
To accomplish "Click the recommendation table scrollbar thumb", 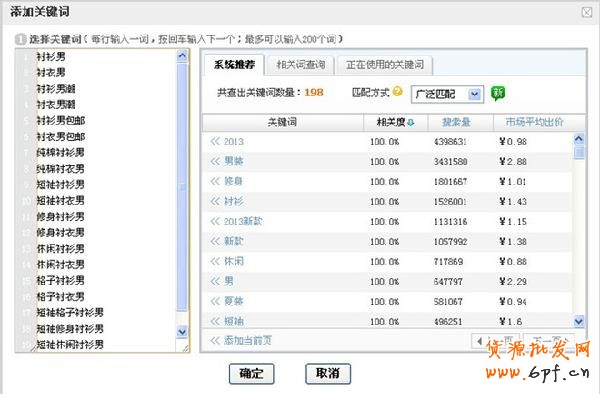I will [x=579, y=152].
